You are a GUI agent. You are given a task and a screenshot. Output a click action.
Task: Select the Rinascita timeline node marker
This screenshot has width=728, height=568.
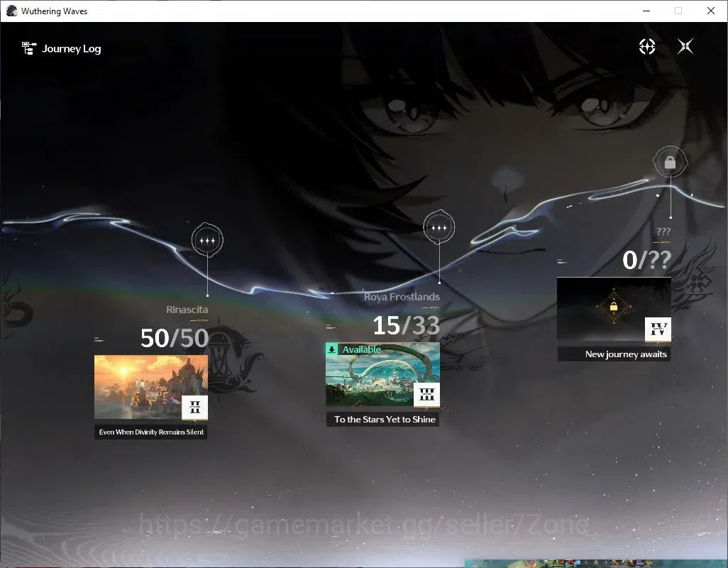click(x=207, y=240)
